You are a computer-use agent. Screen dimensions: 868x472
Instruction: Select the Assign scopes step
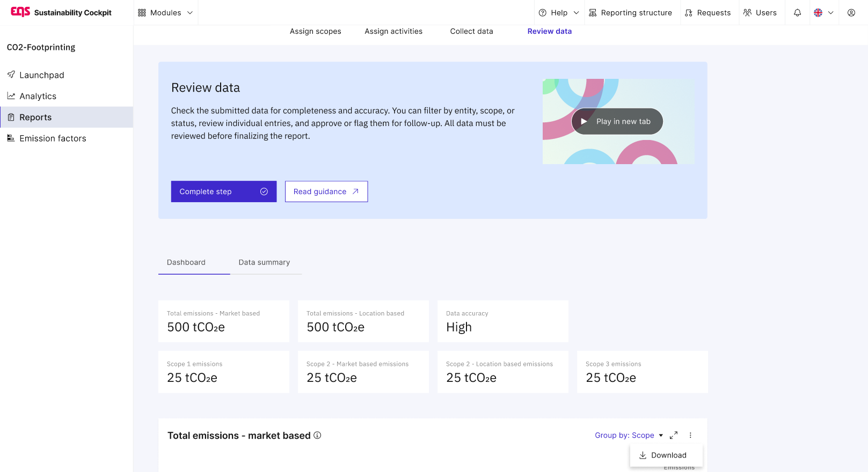coord(315,31)
